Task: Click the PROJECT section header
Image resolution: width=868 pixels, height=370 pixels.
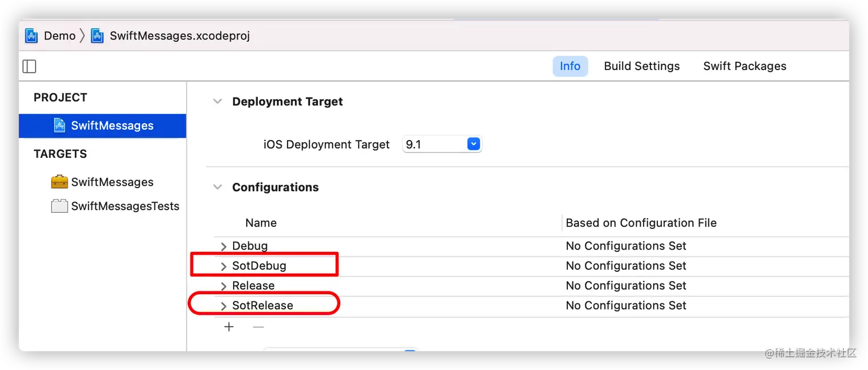Action: click(x=60, y=98)
